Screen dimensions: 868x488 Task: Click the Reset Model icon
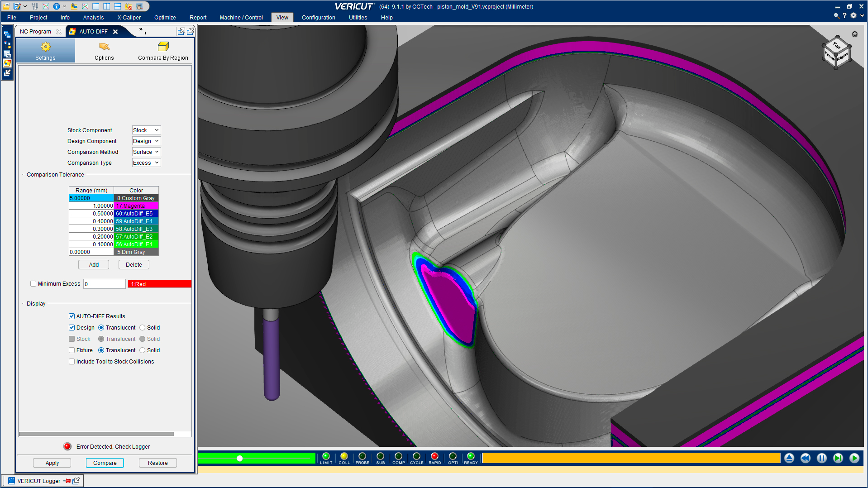(789, 458)
